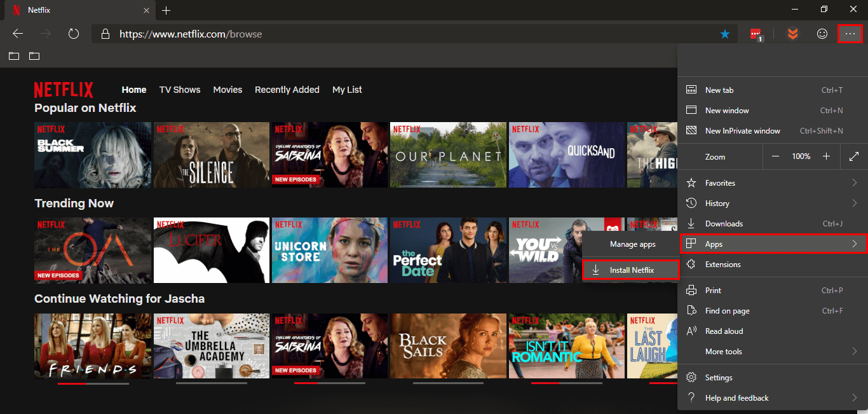Go back with the browser back arrow
Screen dimensions: 868x414
point(18,34)
